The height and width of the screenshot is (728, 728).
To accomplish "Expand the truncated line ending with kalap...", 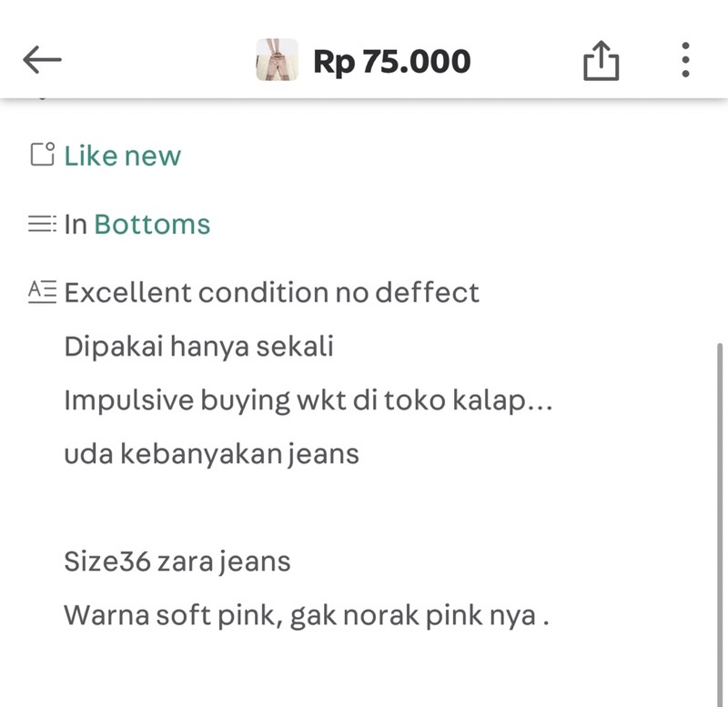I will tap(309, 399).
